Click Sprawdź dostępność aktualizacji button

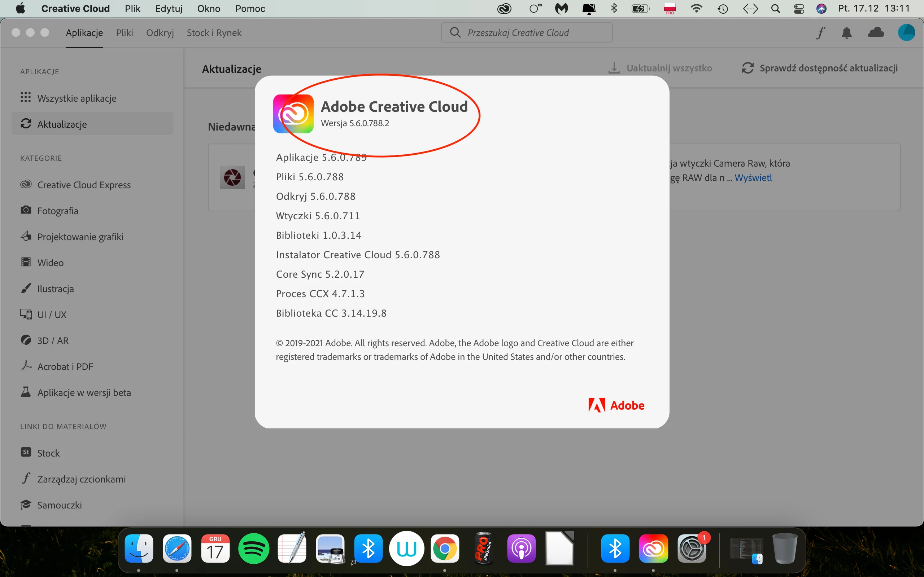pyautogui.click(x=819, y=68)
